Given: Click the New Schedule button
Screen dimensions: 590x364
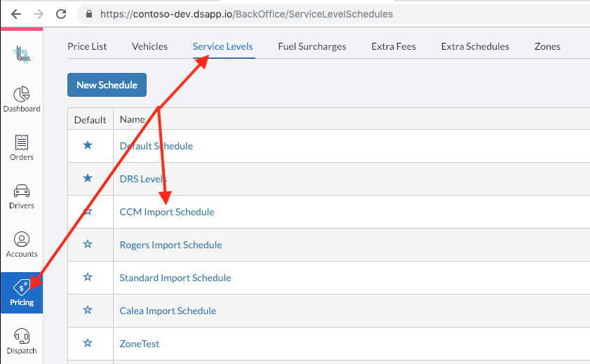Looking at the screenshot, I should (107, 85).
